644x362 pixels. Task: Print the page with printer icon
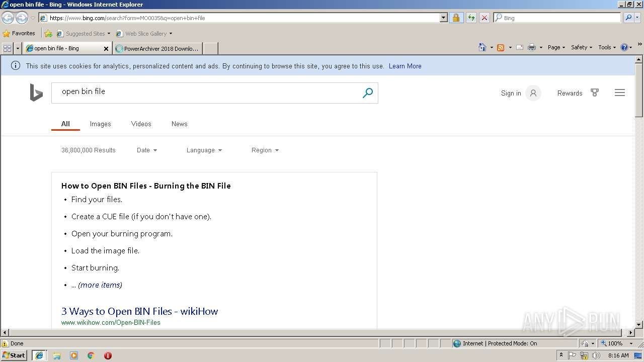(x=532, y=47)
